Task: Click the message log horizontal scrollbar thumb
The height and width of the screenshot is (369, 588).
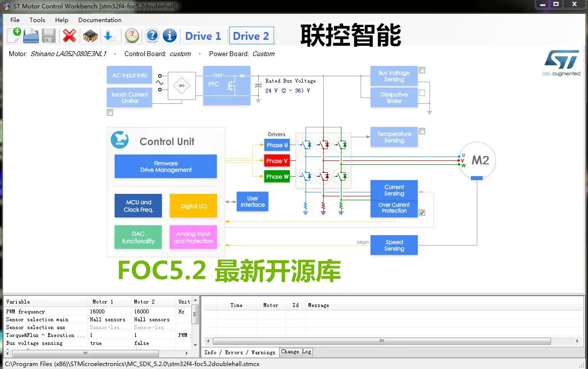Action: pos(382,341)
